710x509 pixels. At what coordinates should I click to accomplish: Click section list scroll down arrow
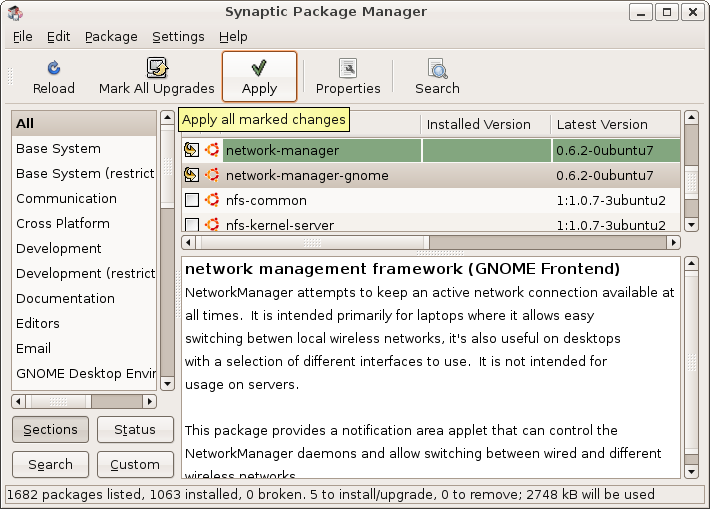click(x=168, y=384)
